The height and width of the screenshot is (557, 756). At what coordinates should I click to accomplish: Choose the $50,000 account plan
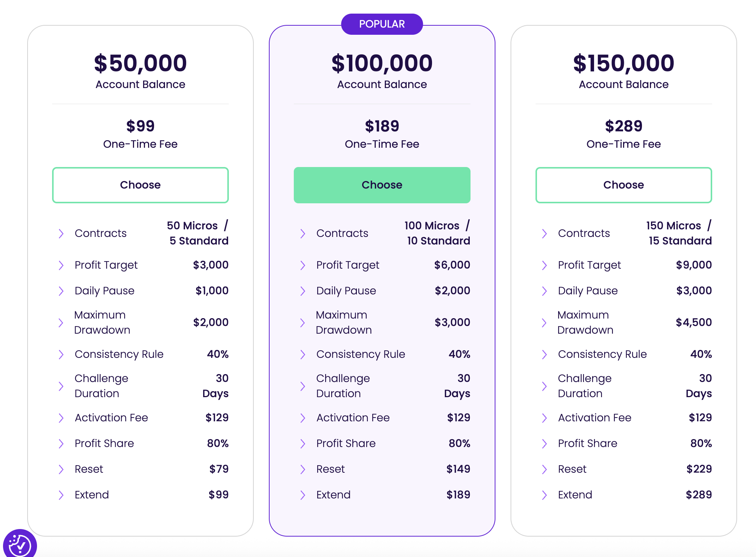(140, 185)
